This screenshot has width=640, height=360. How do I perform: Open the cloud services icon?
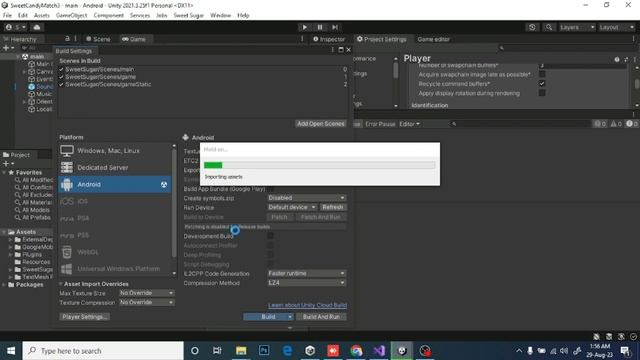37,27
